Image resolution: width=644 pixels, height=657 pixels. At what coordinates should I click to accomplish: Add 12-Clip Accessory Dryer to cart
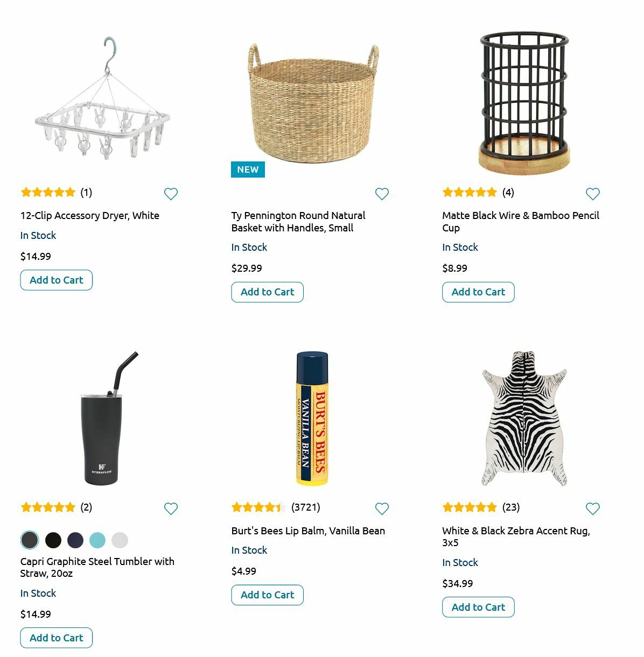57,280
